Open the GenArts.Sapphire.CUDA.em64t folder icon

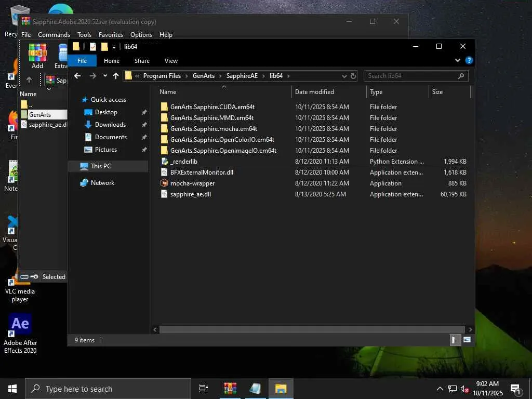tap(164, 107)
